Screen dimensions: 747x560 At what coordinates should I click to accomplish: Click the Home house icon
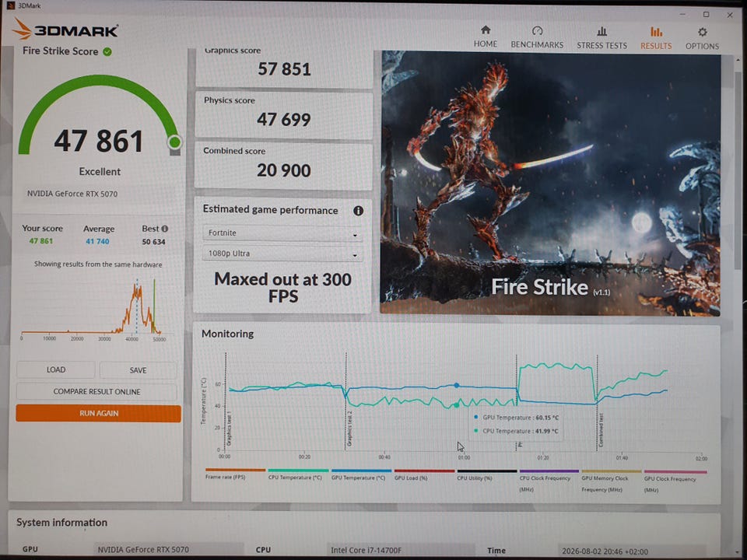[x=485, y=30]
